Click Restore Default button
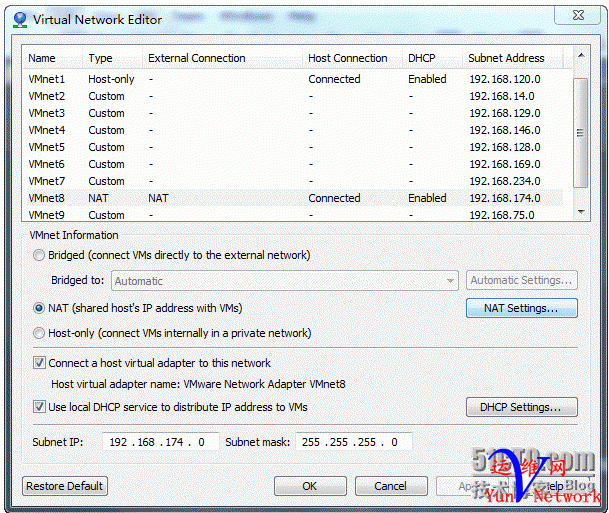The width and height of the screenshot is (609, 513). pos(65,486)
